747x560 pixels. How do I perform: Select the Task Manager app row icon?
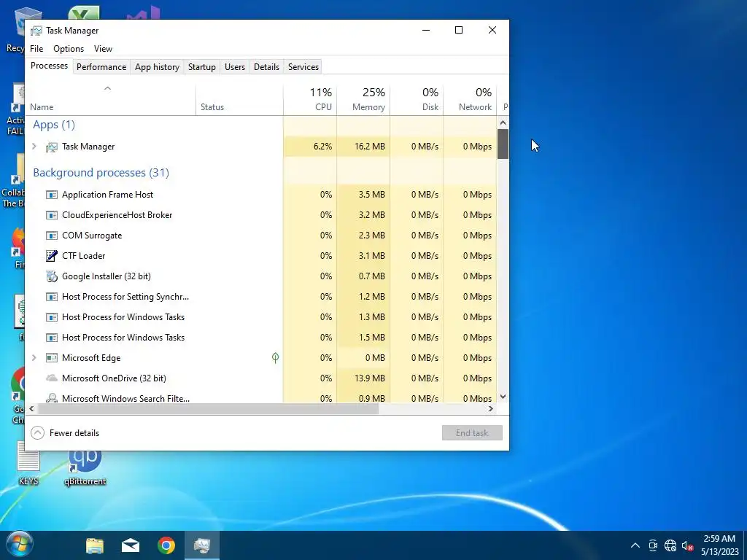point(52,147)
